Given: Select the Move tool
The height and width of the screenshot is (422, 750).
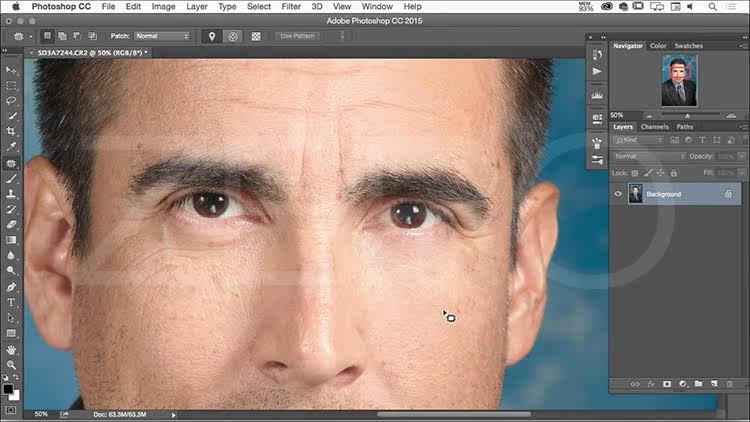Looking at the screenshot, I should click(11, 70).
